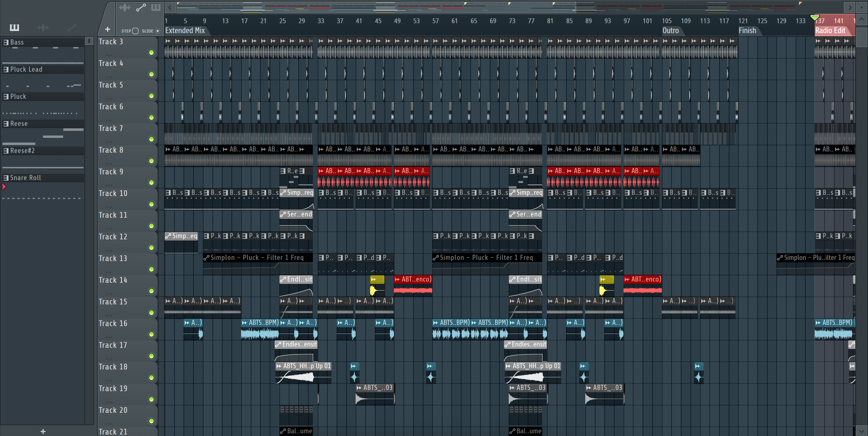Click the Pluck Lead pattern icon
Viewport: 868px width, 436px height.
click(6, 69)
